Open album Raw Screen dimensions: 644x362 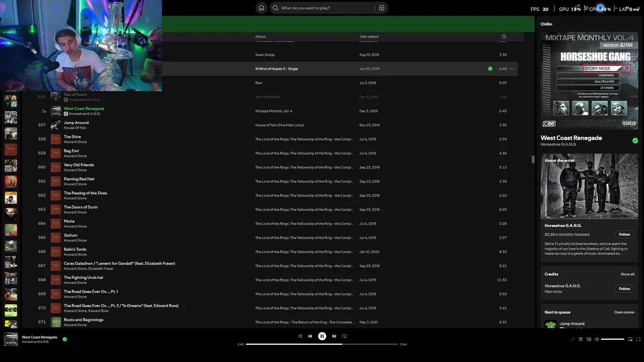click(x=259, y=83)
